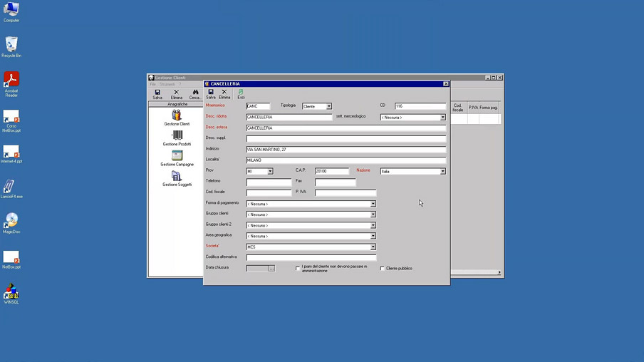Select the Corso NetBox.ppt desktop file

(x=11, y=121)
